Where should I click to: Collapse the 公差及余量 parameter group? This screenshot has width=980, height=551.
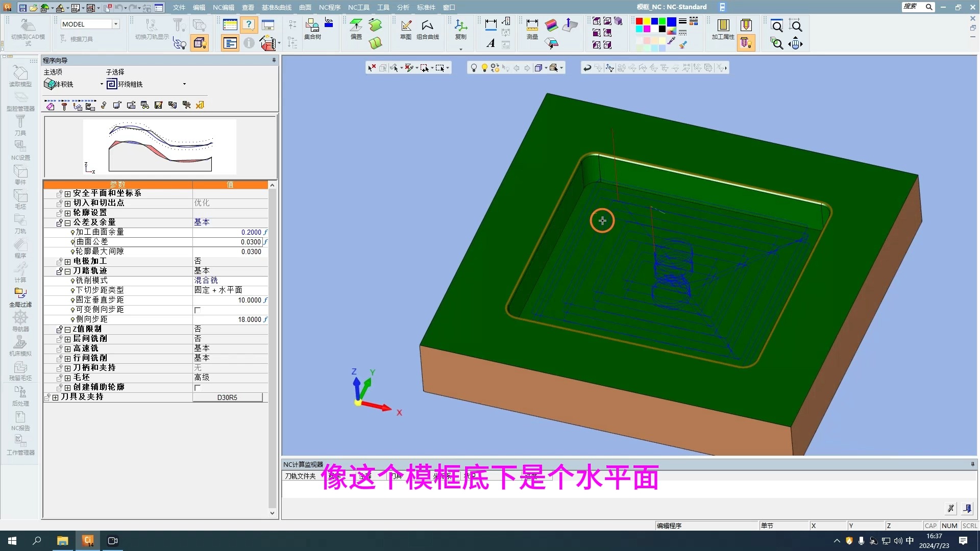(67, 223)
